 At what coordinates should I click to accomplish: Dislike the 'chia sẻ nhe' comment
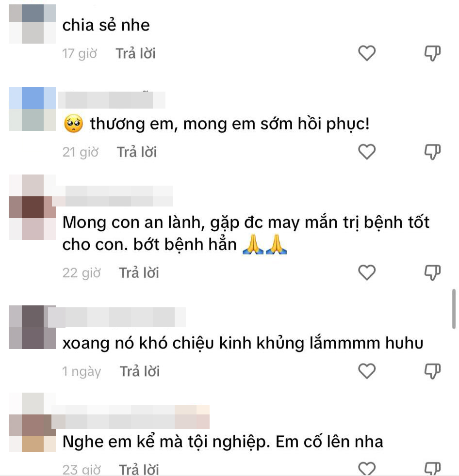point(432,53)
